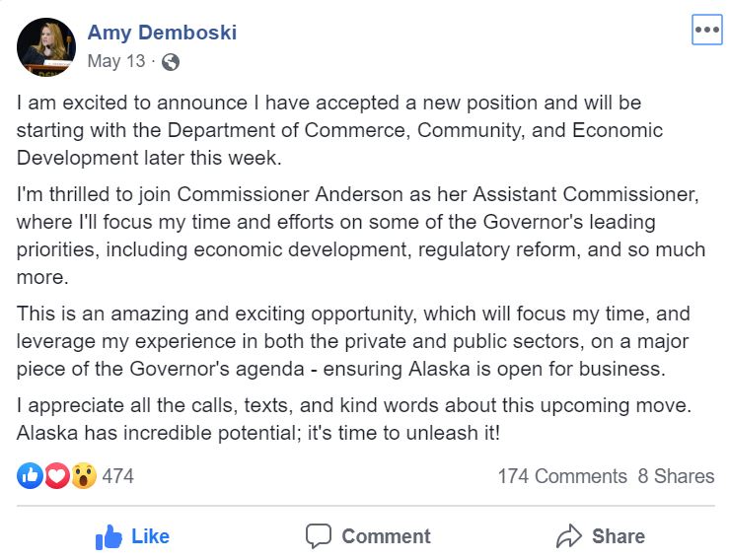Open the three-dot post options menu
This screenshot has width=729, height=560.
pyautogui.click(x=706, y=30)
